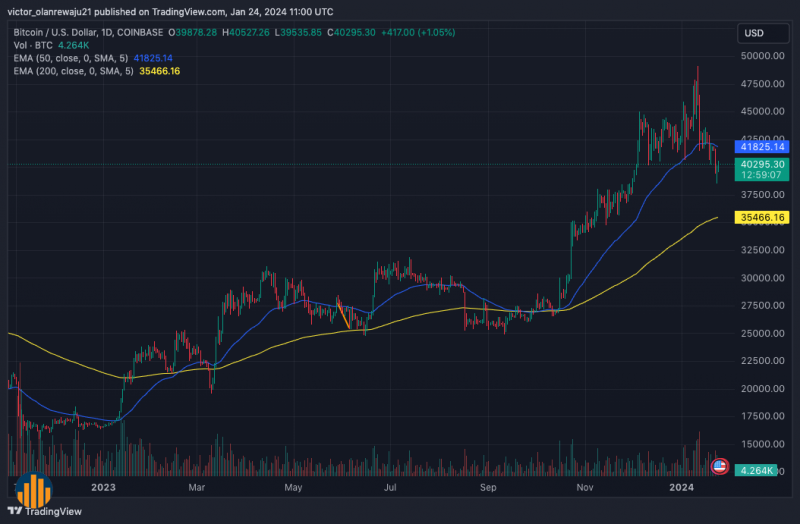Image resolution: width=800 pixels, height=524 pixels.
Task: Select the 2023 label on time axis
Action: pyautogui.click(x=104, y=487)
